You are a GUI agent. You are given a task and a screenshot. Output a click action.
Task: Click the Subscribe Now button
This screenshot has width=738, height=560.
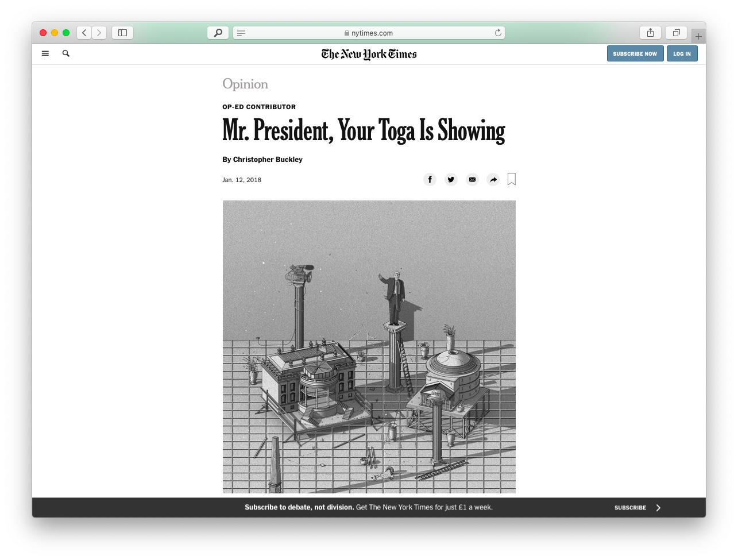tap(635, 53)
